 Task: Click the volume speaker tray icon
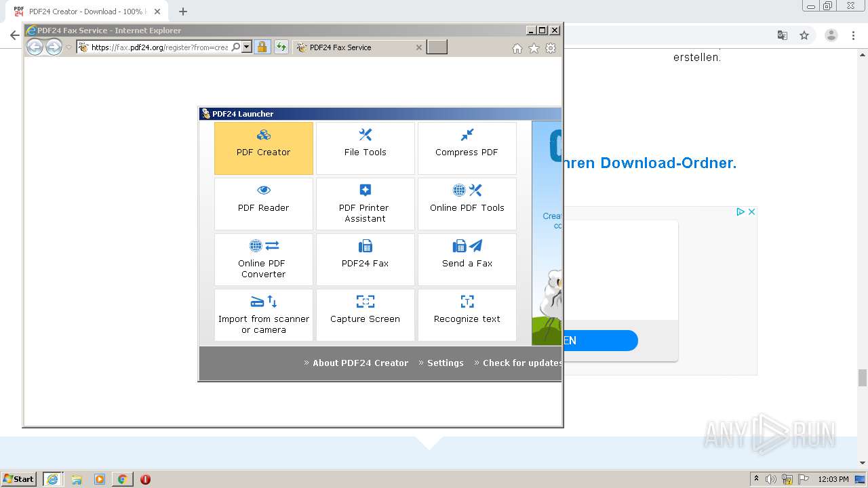point(771,479)
